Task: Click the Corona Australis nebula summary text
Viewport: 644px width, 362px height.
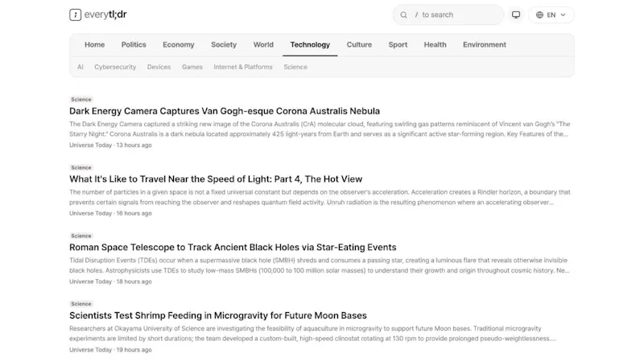Action: (x=320, y=129)
